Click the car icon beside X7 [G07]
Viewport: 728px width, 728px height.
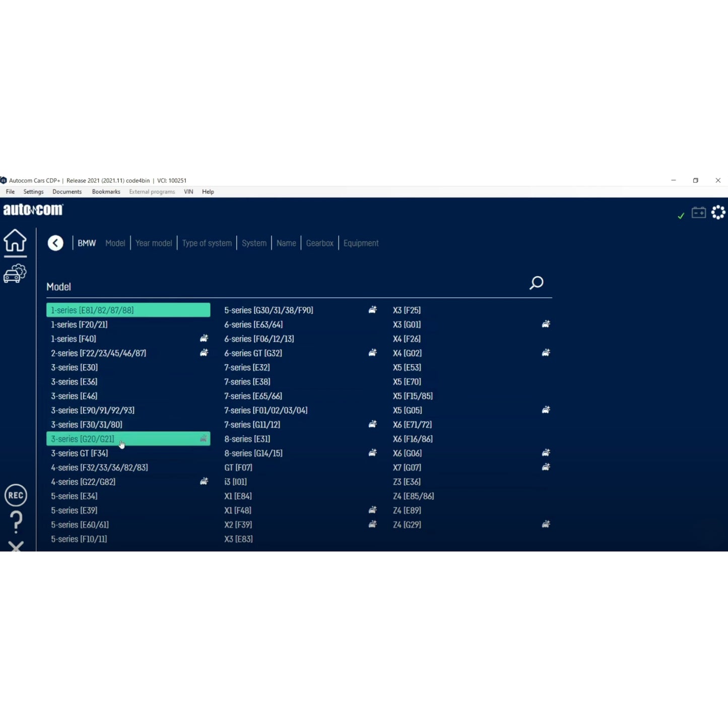point(546,467)
